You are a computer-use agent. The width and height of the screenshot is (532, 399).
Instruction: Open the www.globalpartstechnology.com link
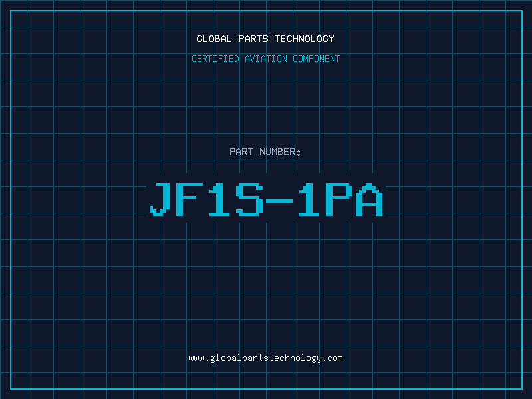pyautogui.click(x=265, y=358)
